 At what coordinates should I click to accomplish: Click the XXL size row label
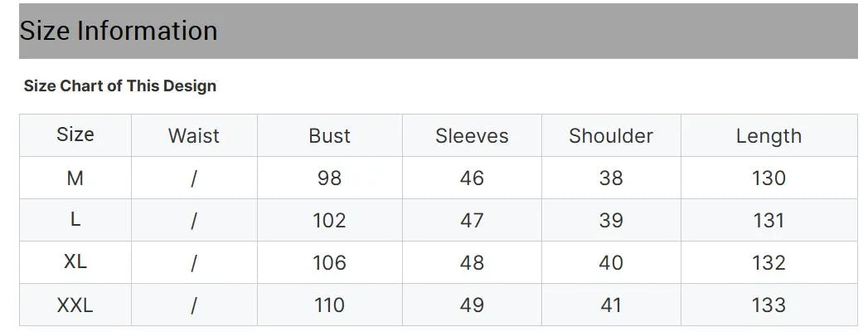pos(75,305)
